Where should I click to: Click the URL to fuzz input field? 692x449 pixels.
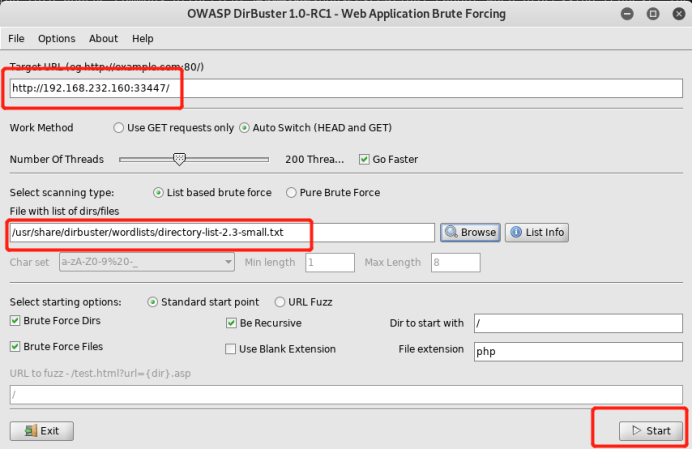[346, 395]
